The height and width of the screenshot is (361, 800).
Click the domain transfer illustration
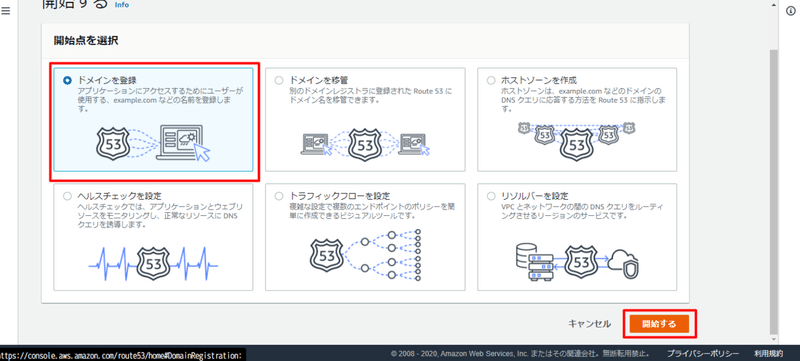click(365, 144)
